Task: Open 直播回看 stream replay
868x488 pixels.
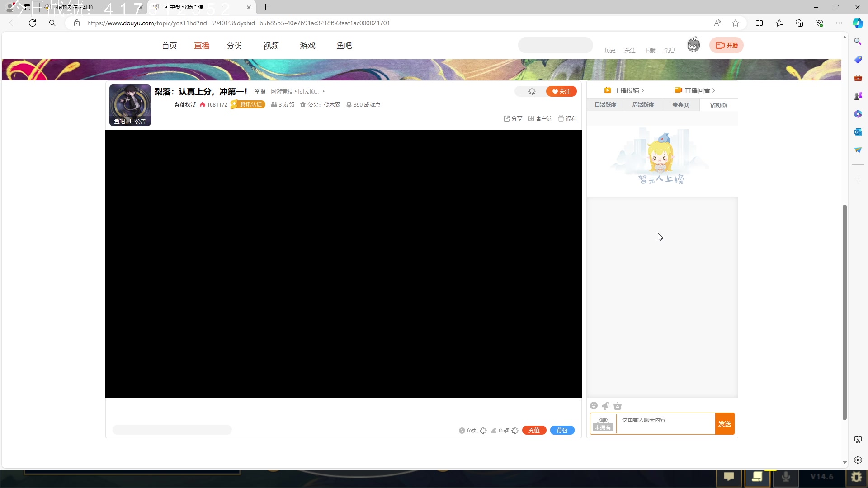Action: tap(695, 90)
